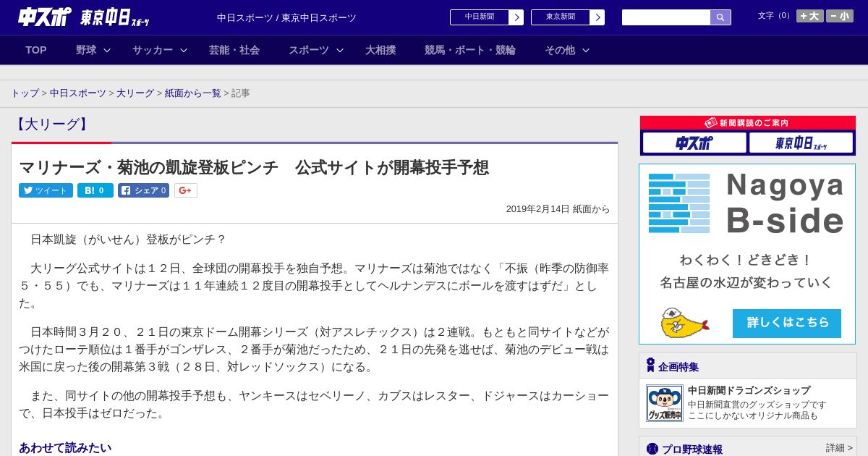The width and height of the screenshot is (868, 456).
Task: Open 中日新聞 site link button
Action: coord(487,17)
